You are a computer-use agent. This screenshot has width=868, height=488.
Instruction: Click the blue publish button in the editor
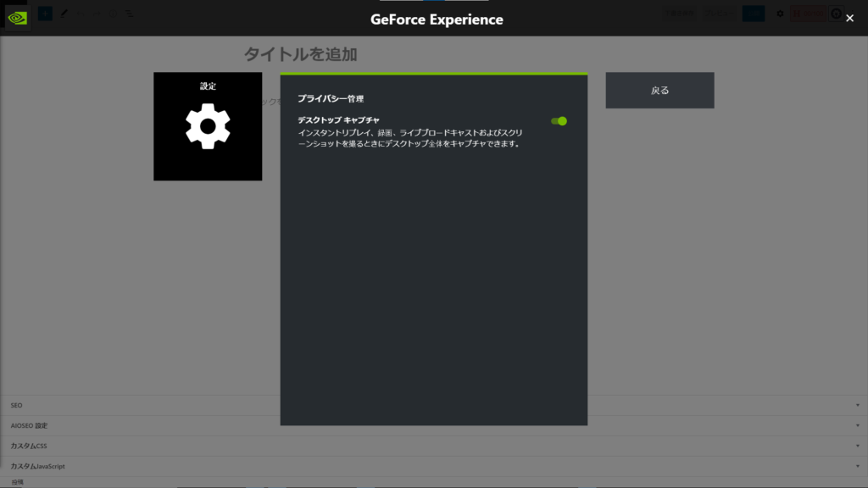coord(754,14)
